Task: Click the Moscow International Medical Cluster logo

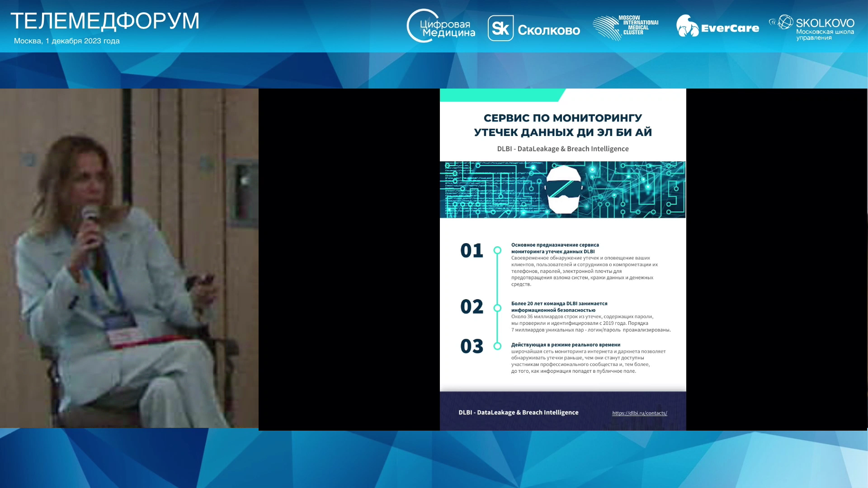Action: click(625, 27)
